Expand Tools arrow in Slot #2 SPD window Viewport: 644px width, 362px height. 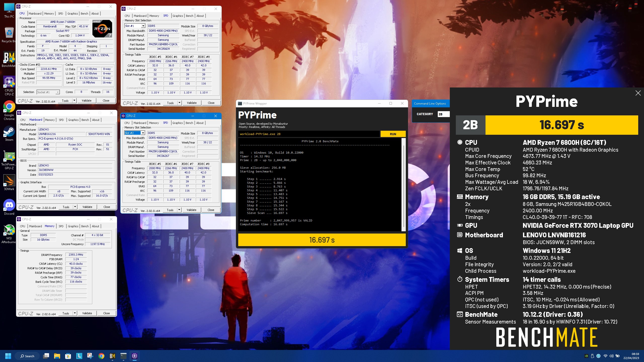pos(179,210)
